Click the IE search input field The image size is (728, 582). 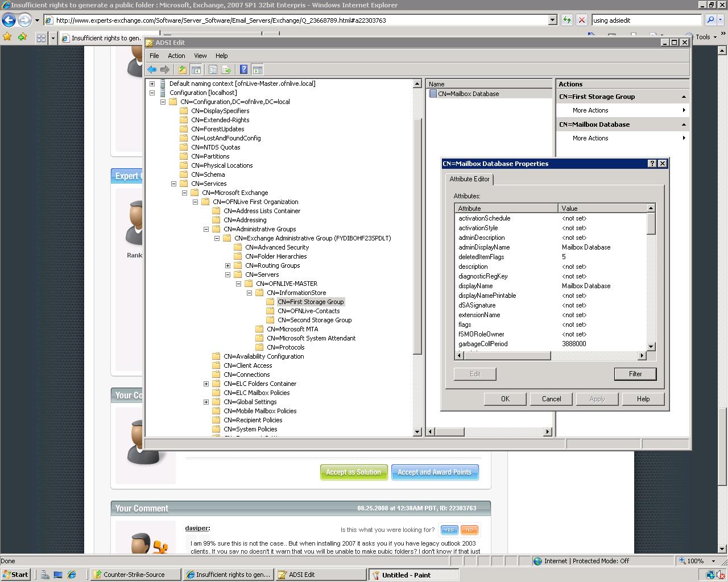647,20
